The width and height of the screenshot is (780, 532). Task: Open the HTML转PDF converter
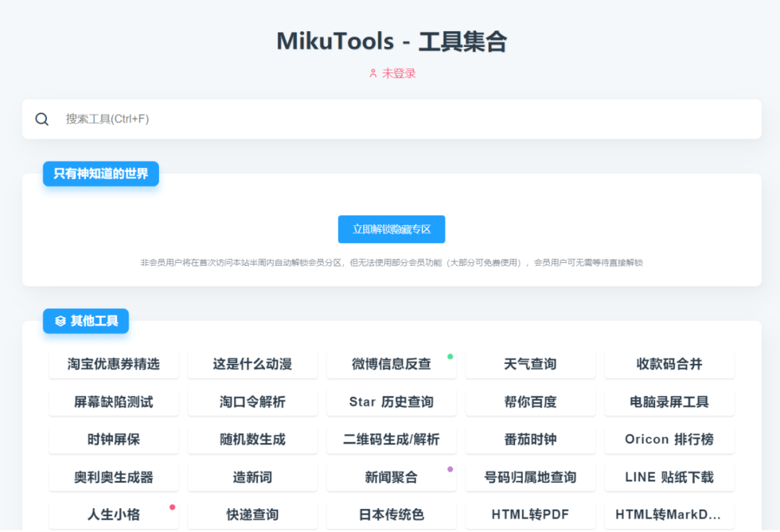point(530,515)
